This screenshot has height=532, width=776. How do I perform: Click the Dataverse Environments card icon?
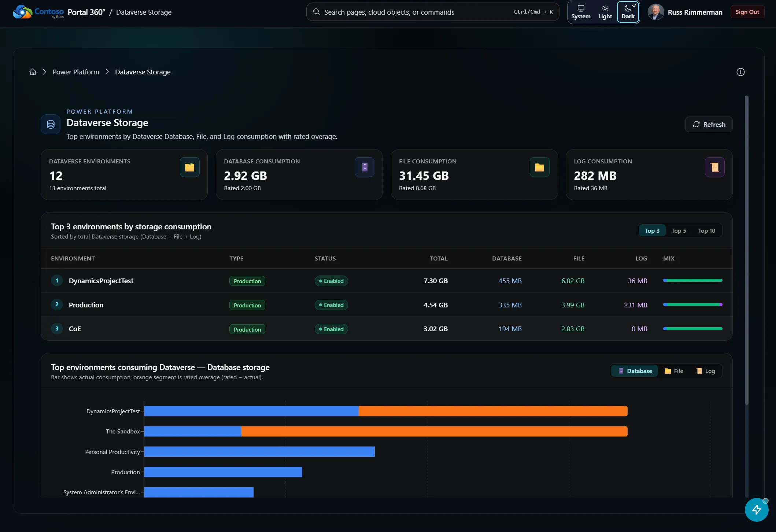click(x=189, y=167)
